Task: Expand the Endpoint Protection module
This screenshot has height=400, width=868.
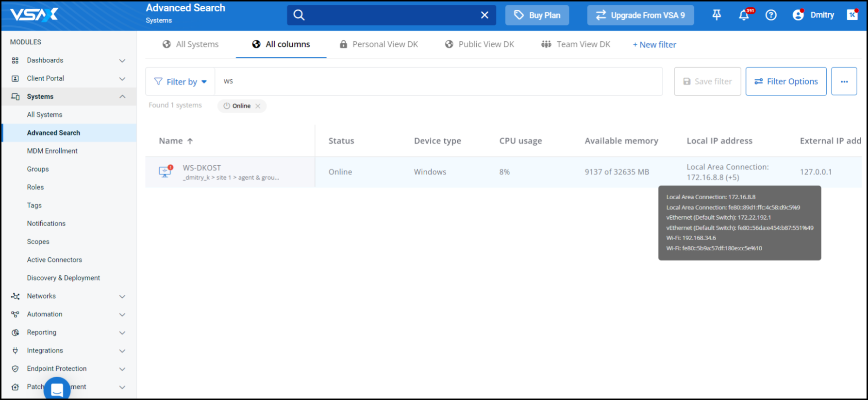Action: coord(122,369)
